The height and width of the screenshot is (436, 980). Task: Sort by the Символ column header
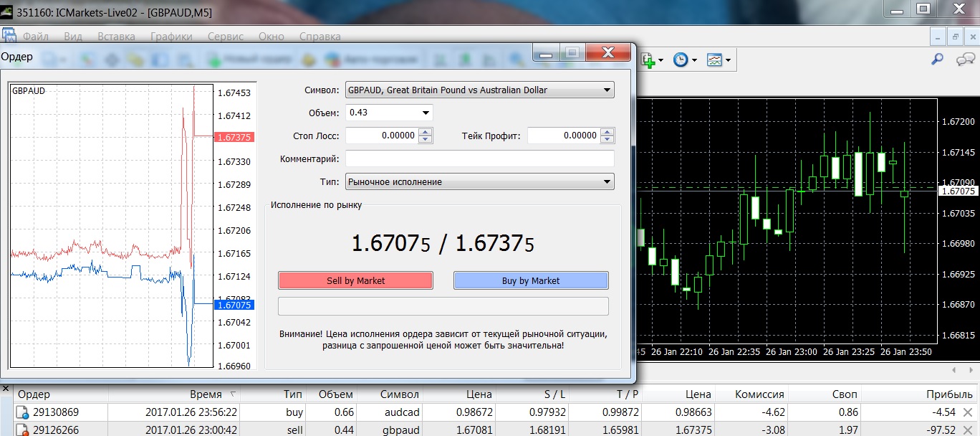click(x=390, y=394)
